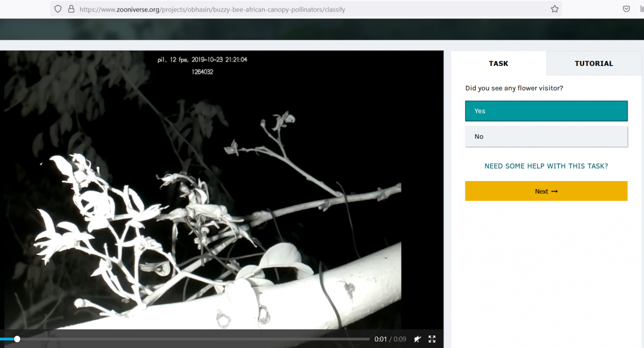
Task: Click the question about flower visitors
Action: [x=514, y=88]
